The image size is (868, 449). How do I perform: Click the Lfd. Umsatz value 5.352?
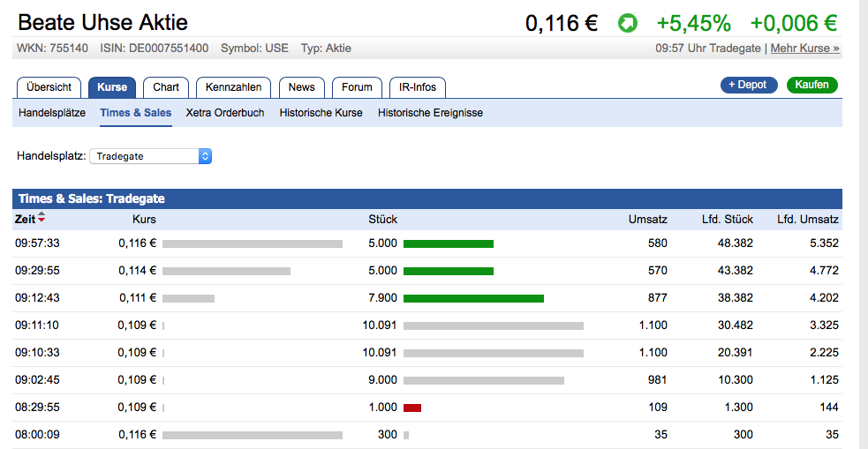[x=824, y=243]
